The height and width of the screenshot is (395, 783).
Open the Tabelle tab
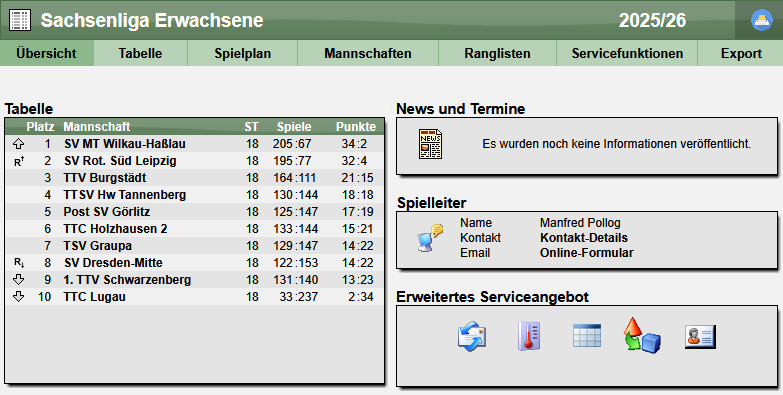click(140, 53)
